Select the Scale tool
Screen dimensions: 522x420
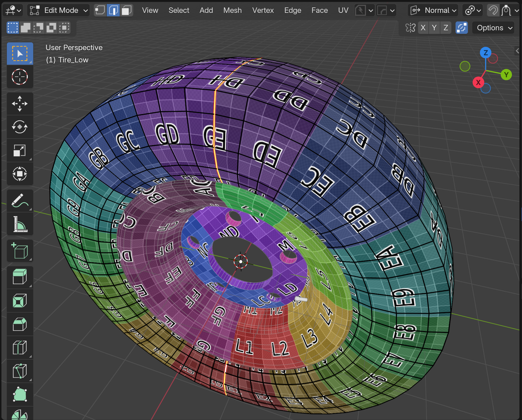click(x=20, y=150)
